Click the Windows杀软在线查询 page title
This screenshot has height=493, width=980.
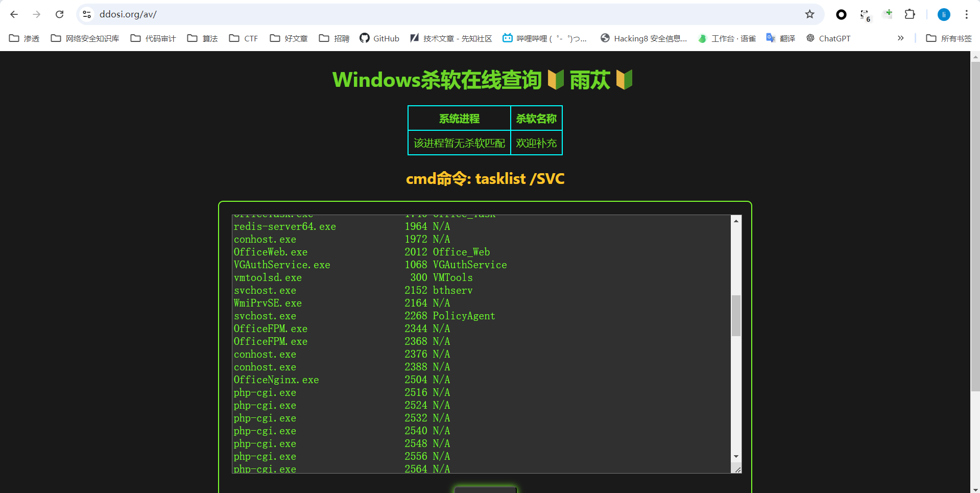click(483, 80)
